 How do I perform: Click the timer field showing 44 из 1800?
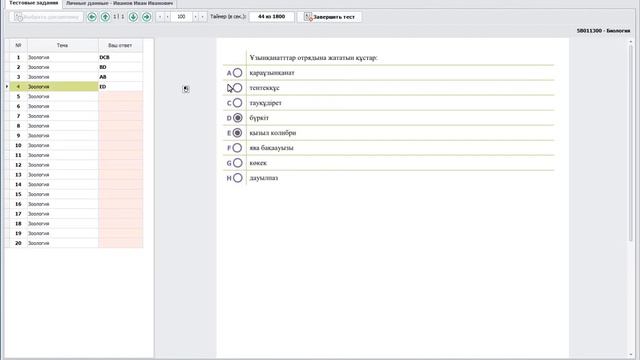tap(271, 17)
